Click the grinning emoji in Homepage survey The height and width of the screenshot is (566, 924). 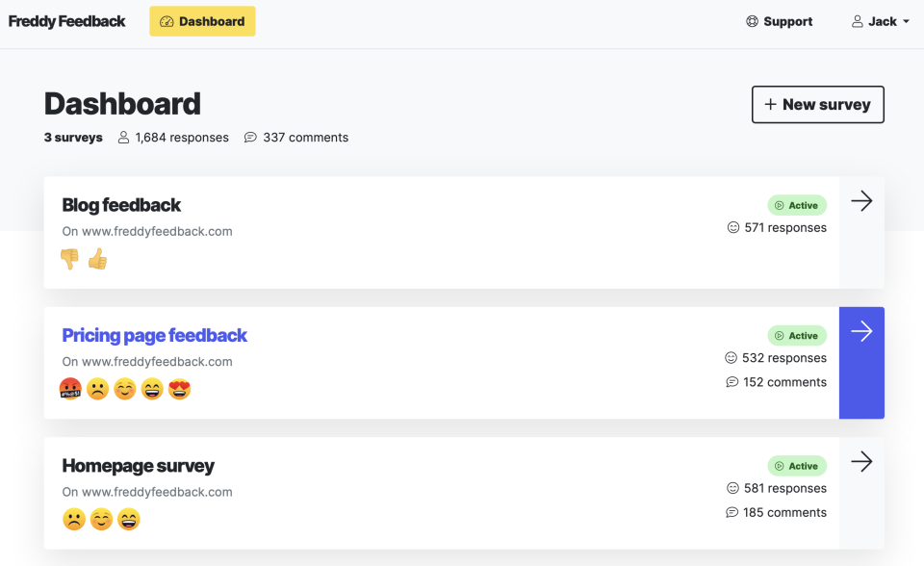coord(128,520)
